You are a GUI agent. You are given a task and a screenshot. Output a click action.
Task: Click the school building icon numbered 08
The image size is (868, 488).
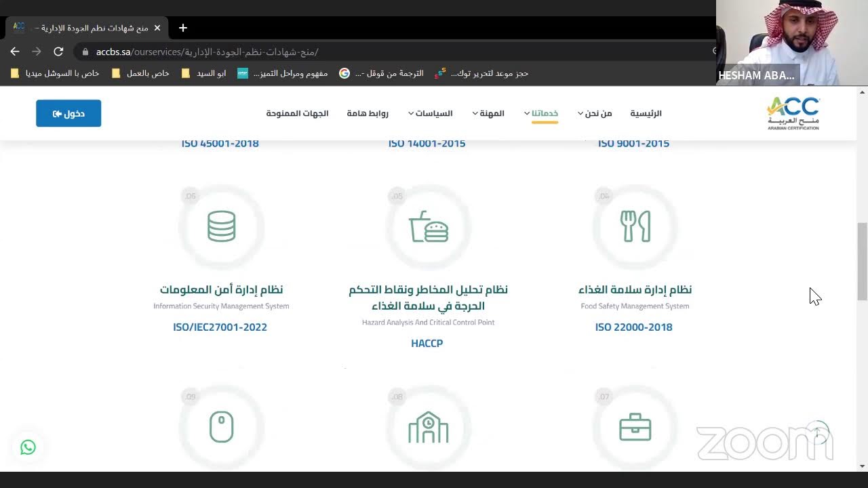429,428
